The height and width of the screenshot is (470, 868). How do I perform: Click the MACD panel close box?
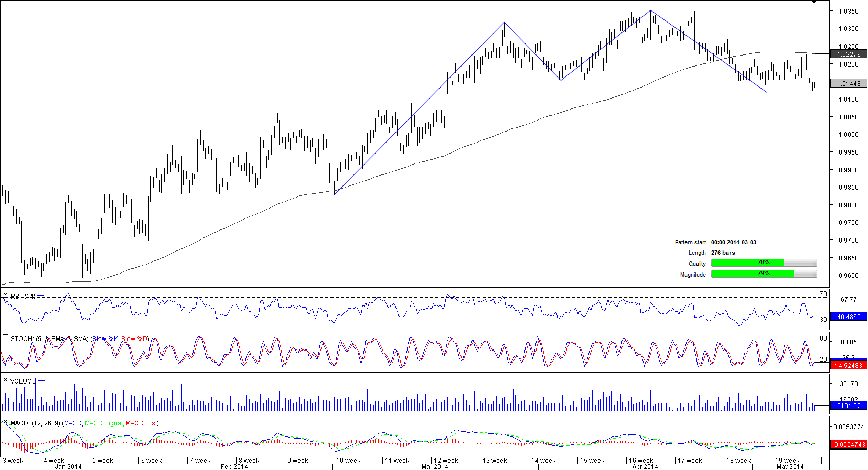pos(5,422)
